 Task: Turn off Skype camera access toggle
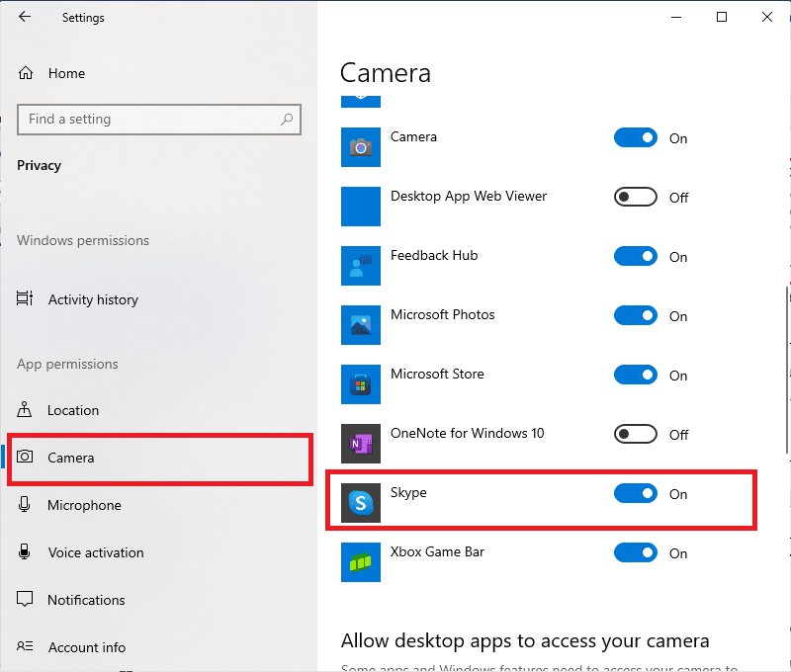coord(635,494)
